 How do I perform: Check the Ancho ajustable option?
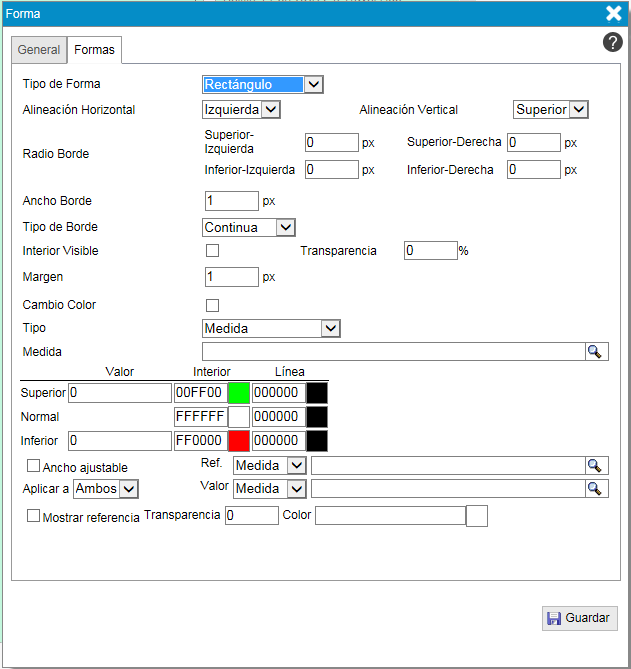[x=34, y=466]
